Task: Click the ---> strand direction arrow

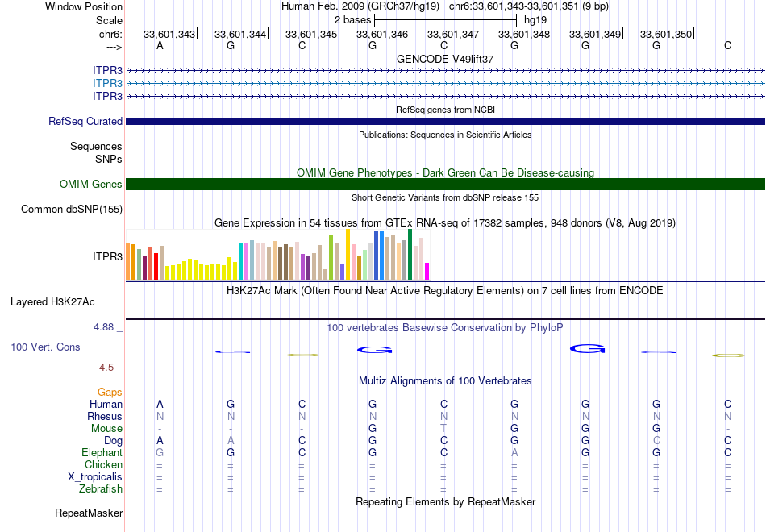Action: coord(114,47)
